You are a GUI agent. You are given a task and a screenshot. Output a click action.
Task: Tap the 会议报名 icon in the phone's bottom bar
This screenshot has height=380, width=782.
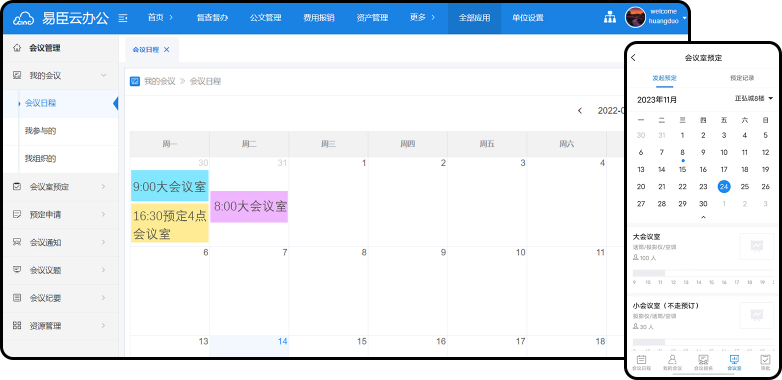coord(703,360)
